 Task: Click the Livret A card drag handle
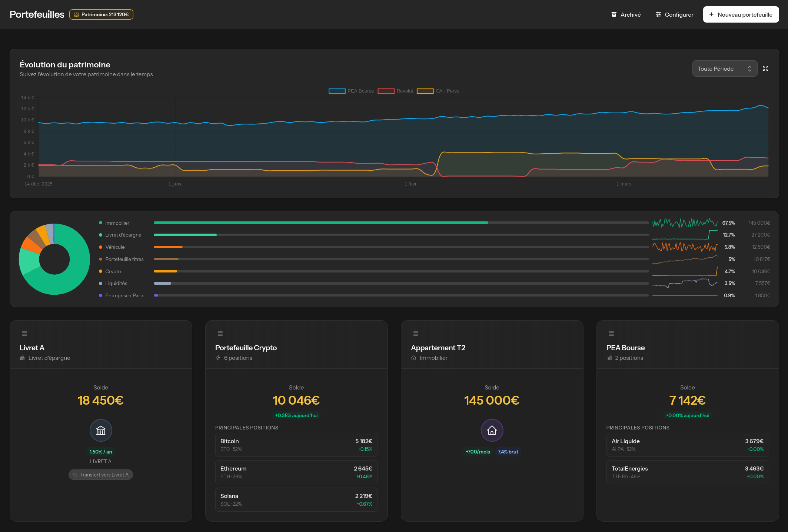(25, 334)
